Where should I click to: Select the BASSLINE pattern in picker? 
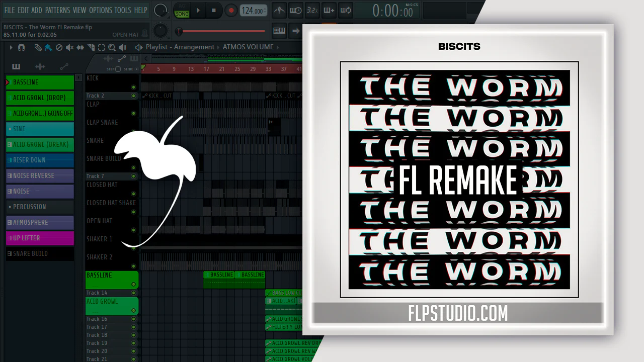[x=40, y=82]
